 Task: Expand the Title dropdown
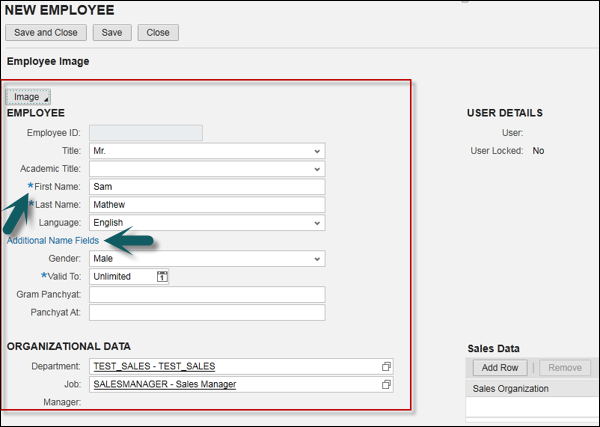[x=317, y=150]
